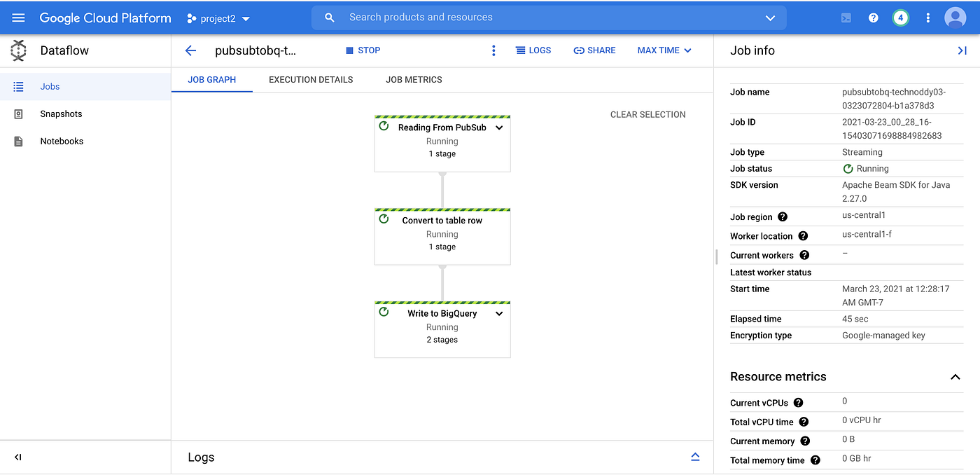Click the Job ID value text
Viewport: 980px width, 475px height.
click(892, 129)
